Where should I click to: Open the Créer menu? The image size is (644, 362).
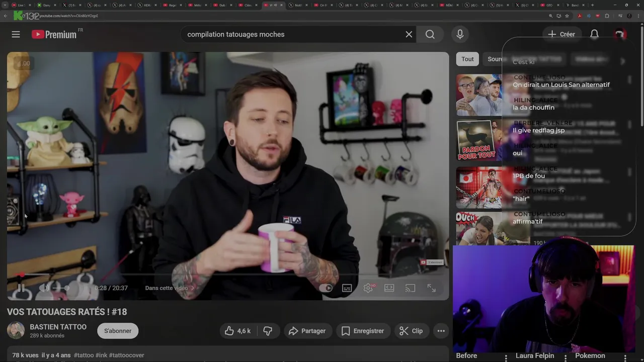click(x=561, y=34)
